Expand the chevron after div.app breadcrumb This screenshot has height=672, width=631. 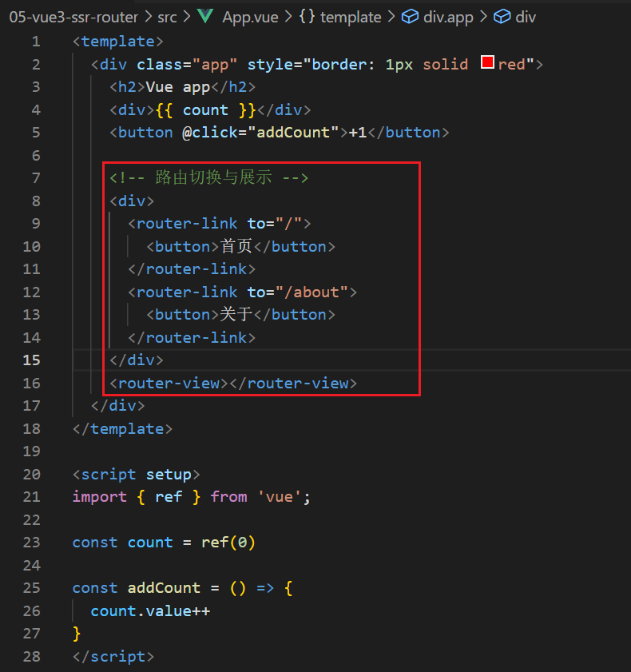coord(483,17)
